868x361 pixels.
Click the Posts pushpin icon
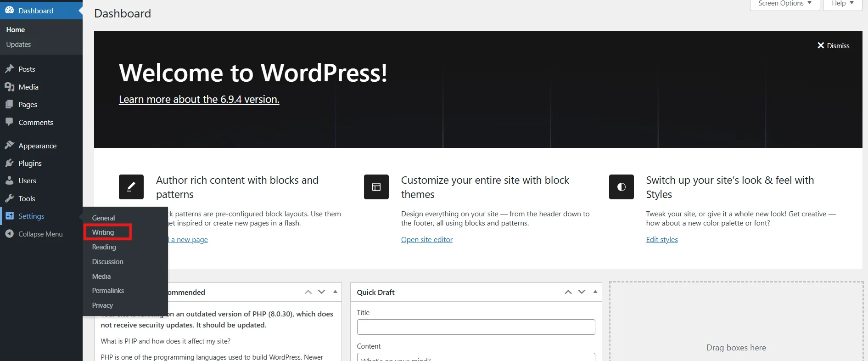9,69
